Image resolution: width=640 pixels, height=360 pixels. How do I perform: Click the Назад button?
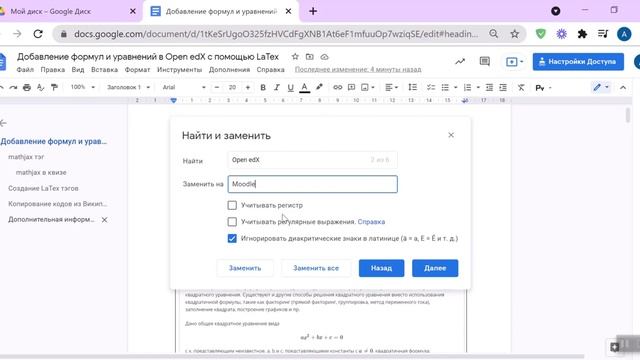(382, 268)
